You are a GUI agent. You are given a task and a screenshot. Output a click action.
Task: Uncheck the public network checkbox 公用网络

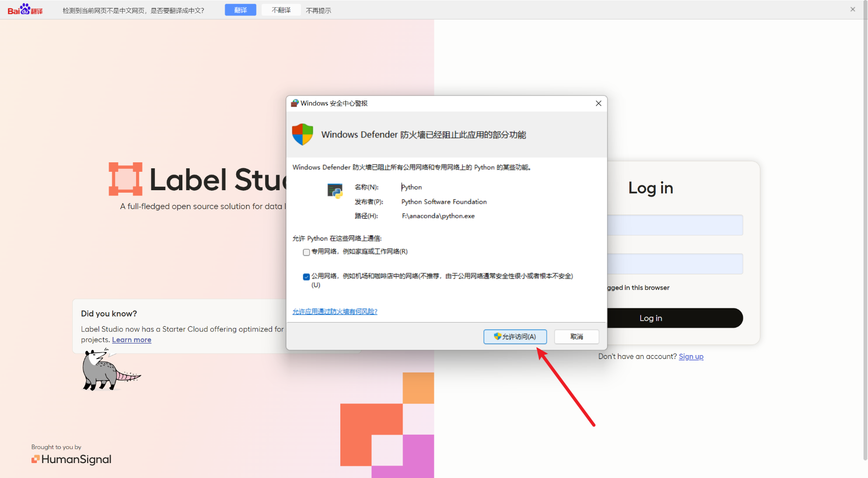click(x=306, y=277)
